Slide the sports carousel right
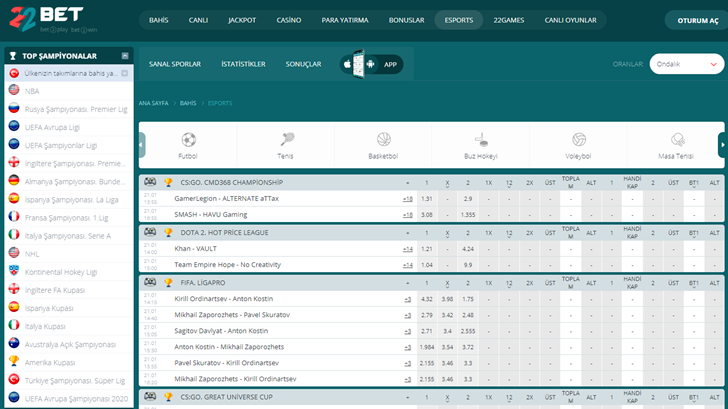728x409 pixels. [722, 145]
